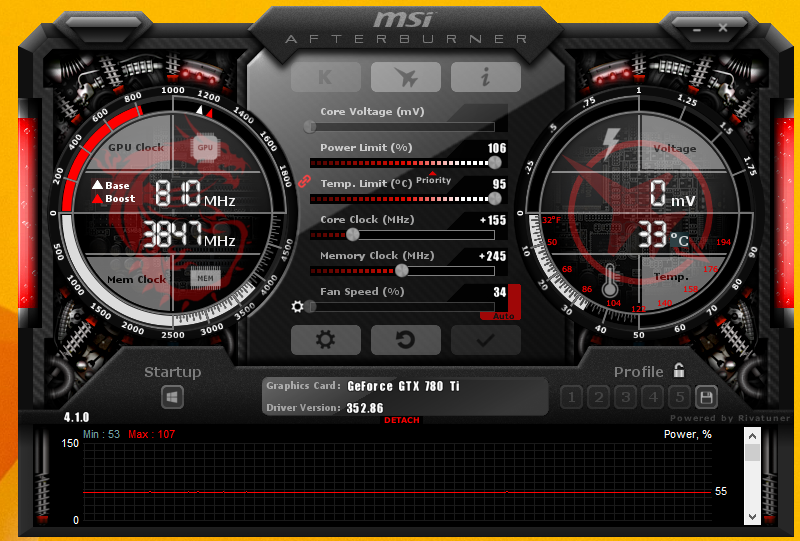This screenshot has width=800, height=541.
Task: Click the Memory Clock value +245
Action: pos(493,256)
